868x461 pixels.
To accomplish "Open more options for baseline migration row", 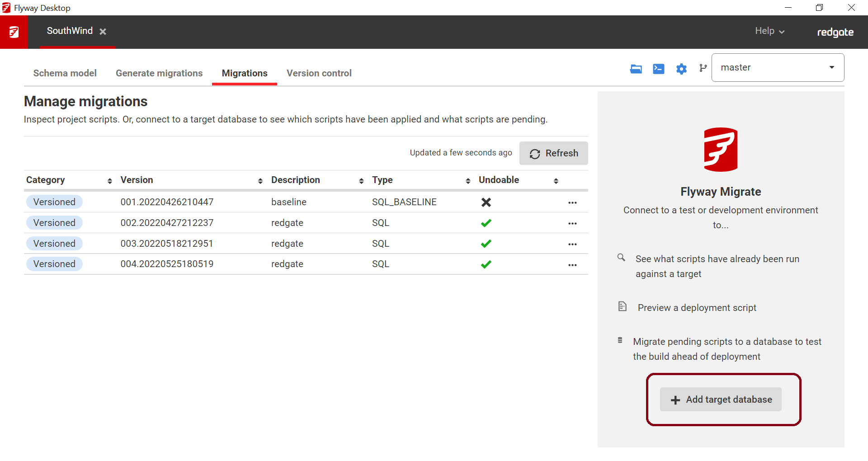I will [572, 202].
